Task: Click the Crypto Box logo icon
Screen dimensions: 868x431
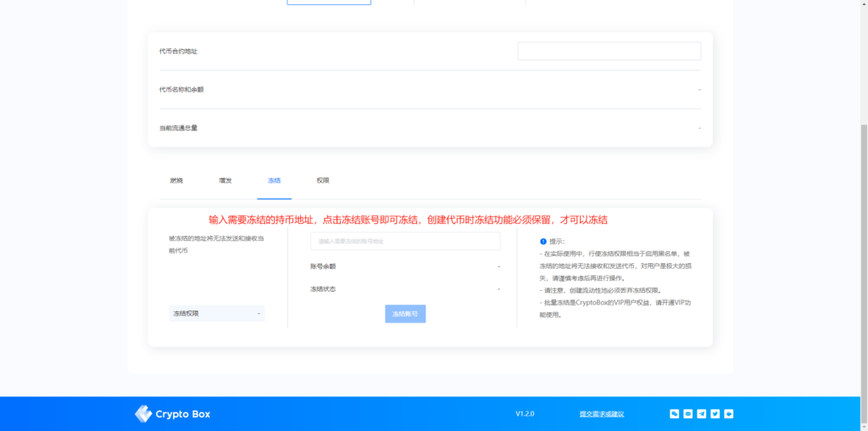Action: [x=143, y=414]
